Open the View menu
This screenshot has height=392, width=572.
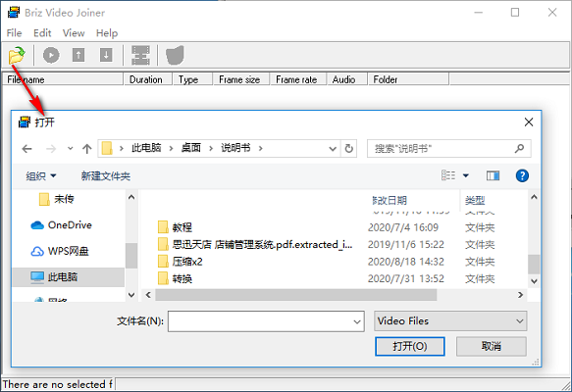[74, 33]
